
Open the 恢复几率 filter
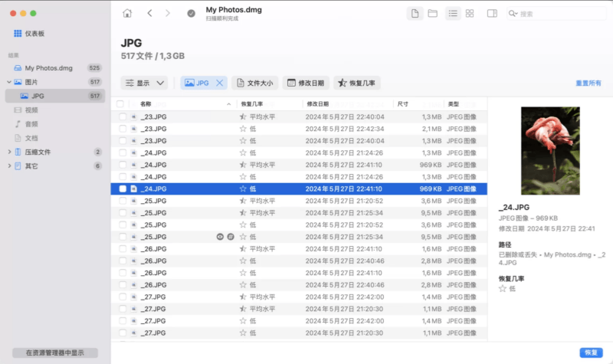pos(356,83)
